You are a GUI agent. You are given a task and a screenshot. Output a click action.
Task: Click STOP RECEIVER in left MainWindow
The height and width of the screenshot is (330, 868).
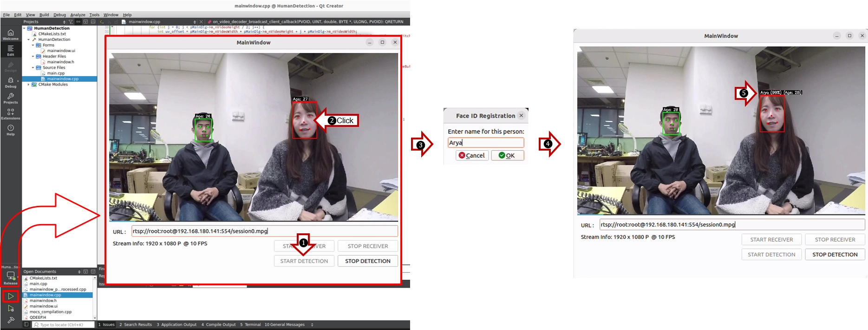pyautogui.click(x=368, y=246)
